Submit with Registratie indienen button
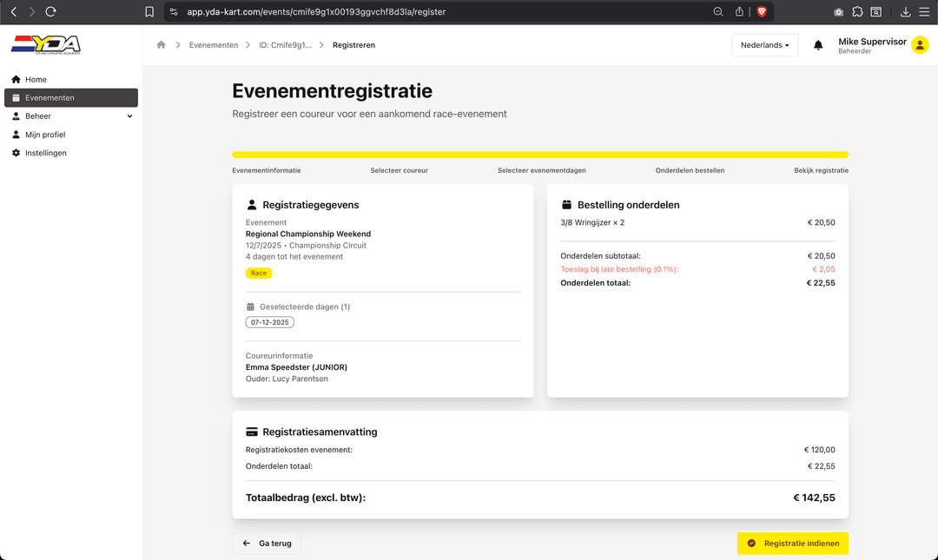Screen dimensions: 938x560 pos(792,544)
